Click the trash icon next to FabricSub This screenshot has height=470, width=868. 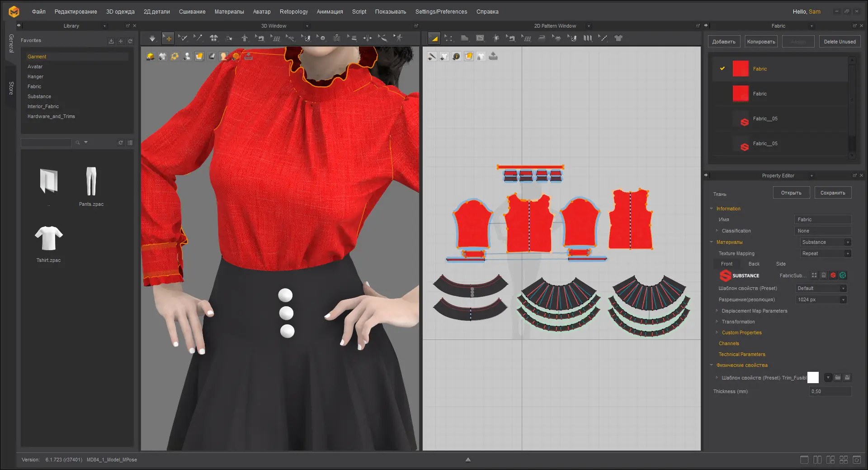pyautogui.click(x=824, y=275)
